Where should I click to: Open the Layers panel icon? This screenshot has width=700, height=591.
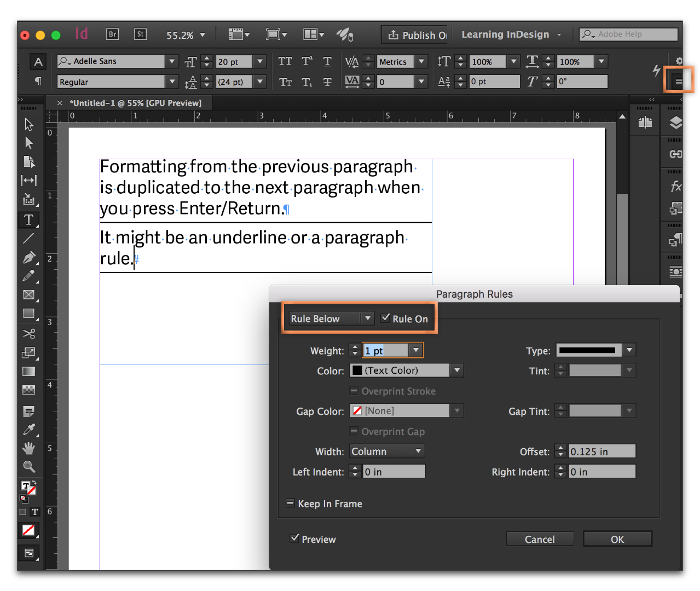676,123
